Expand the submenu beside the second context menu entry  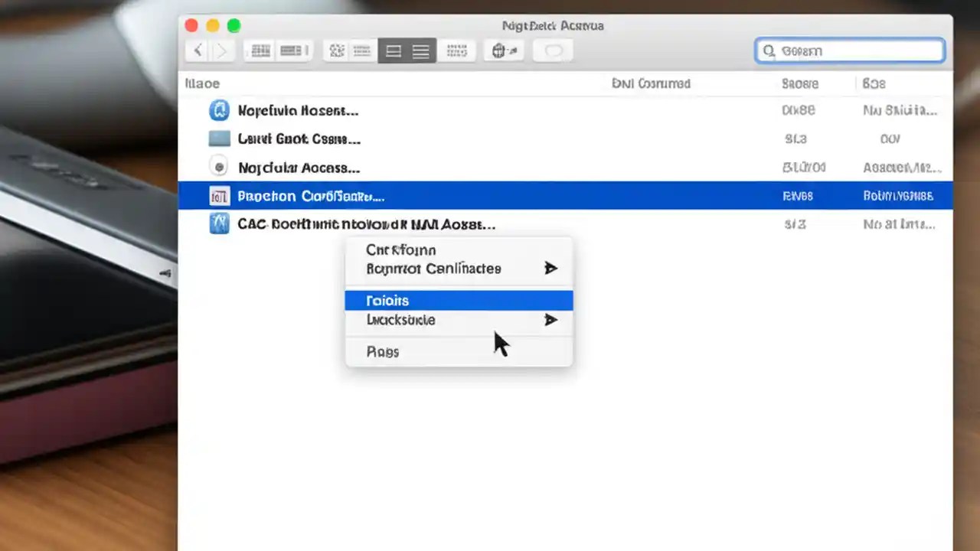[550, 269]
